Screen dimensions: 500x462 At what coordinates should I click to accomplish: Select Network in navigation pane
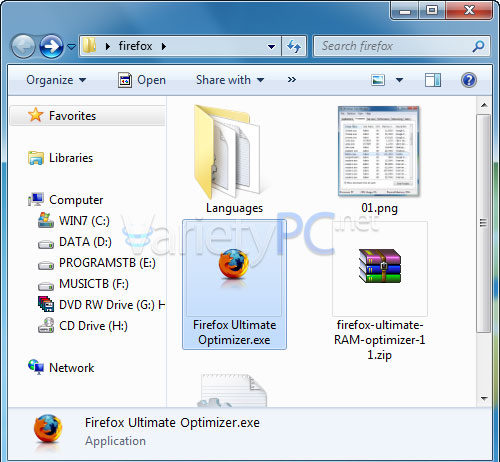pyautogui.click(x=71, y=368)
